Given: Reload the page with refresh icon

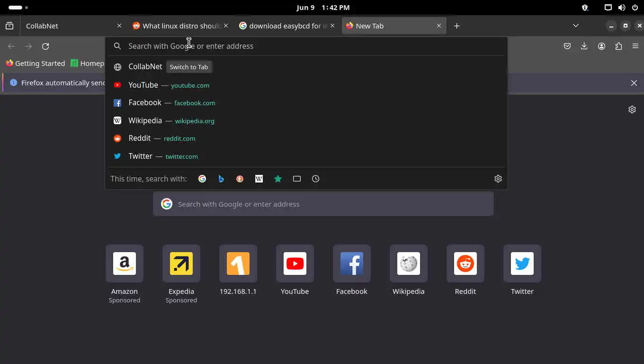Looking at the screenshot, I should click(45, 46).
